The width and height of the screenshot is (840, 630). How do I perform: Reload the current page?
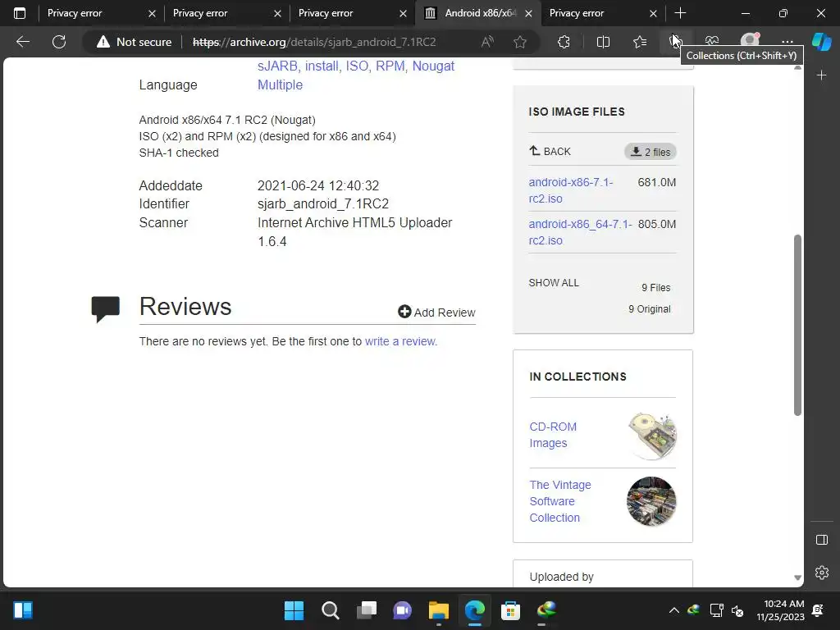[x=59, y=42]
